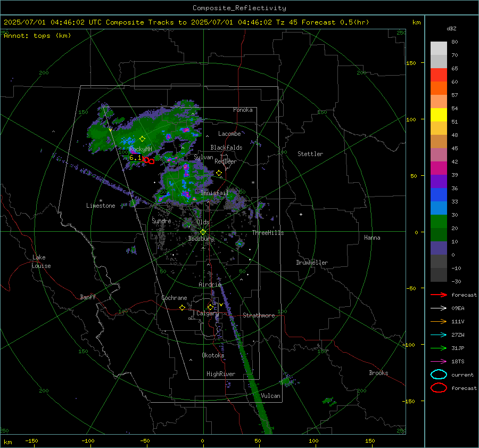Select the purple 10 dBZ color swatch
The image size is (479, 448).
(439, 248)
